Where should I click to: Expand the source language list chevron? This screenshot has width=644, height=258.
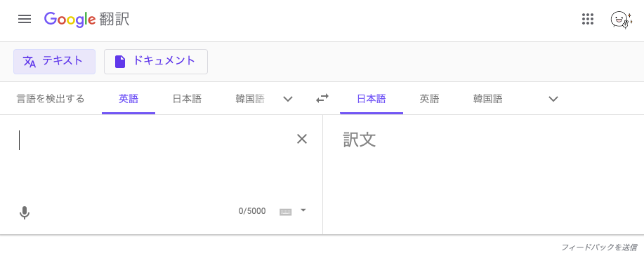[x=289, y=99]
